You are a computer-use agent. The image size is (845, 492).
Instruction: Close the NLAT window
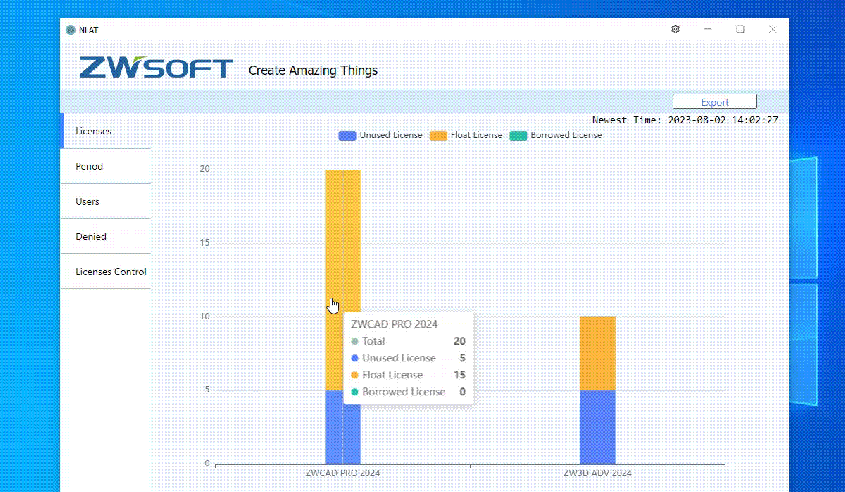(772, 29)
